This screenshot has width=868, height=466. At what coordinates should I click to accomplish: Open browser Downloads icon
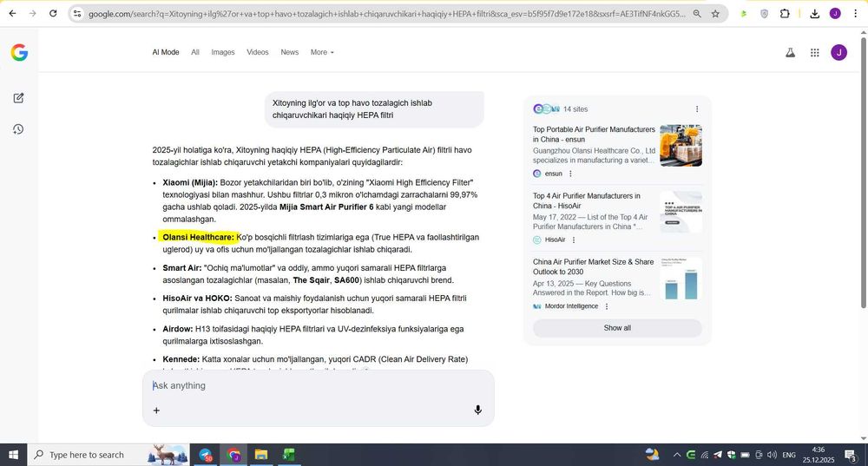point(814,14)
